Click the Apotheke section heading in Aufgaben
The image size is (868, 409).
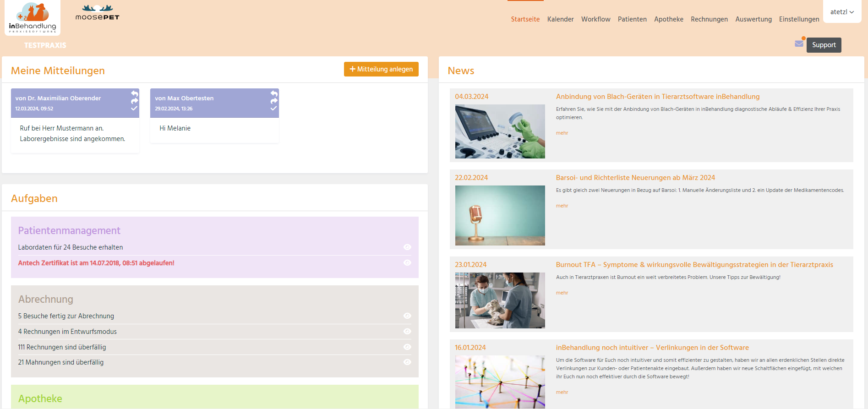[40, 398]
